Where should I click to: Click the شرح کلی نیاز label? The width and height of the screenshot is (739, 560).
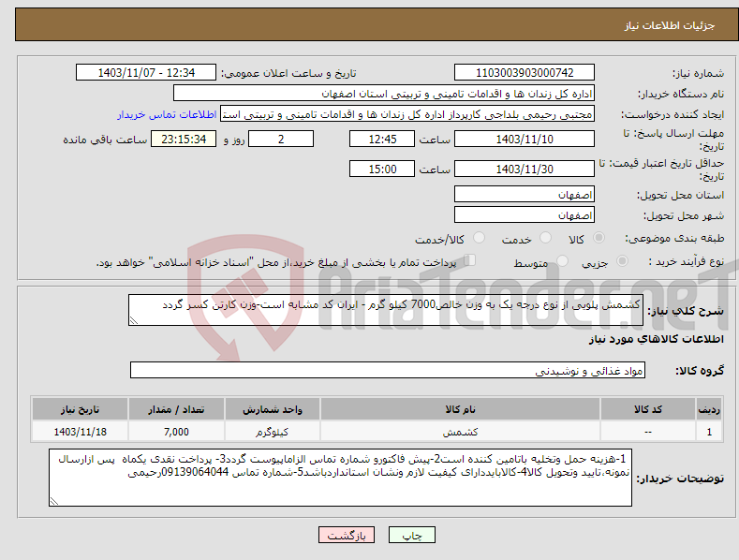(x=686, y=311)
